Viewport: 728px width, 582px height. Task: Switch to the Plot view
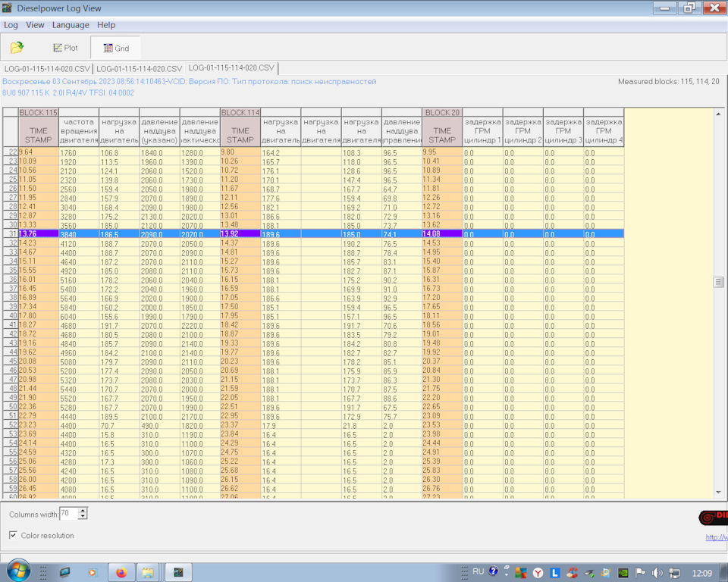[x=65, y=48]
